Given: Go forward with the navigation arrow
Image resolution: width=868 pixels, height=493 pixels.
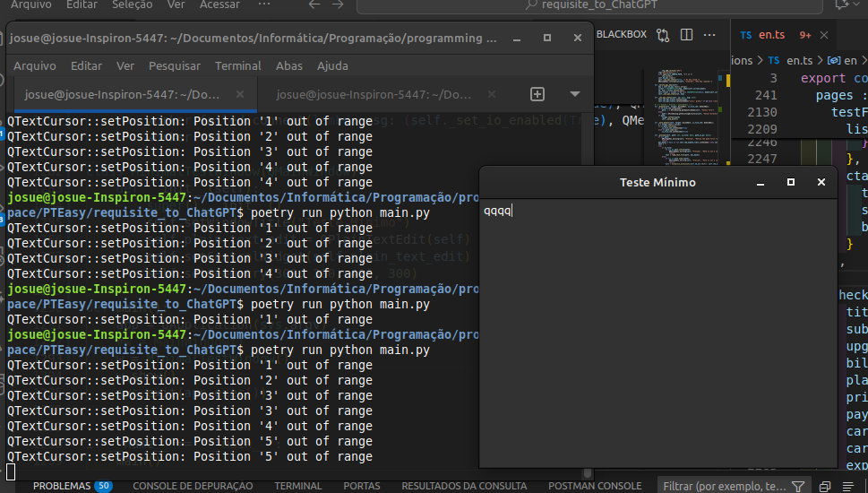Looking at the screenshot, I should click(339, 4).
